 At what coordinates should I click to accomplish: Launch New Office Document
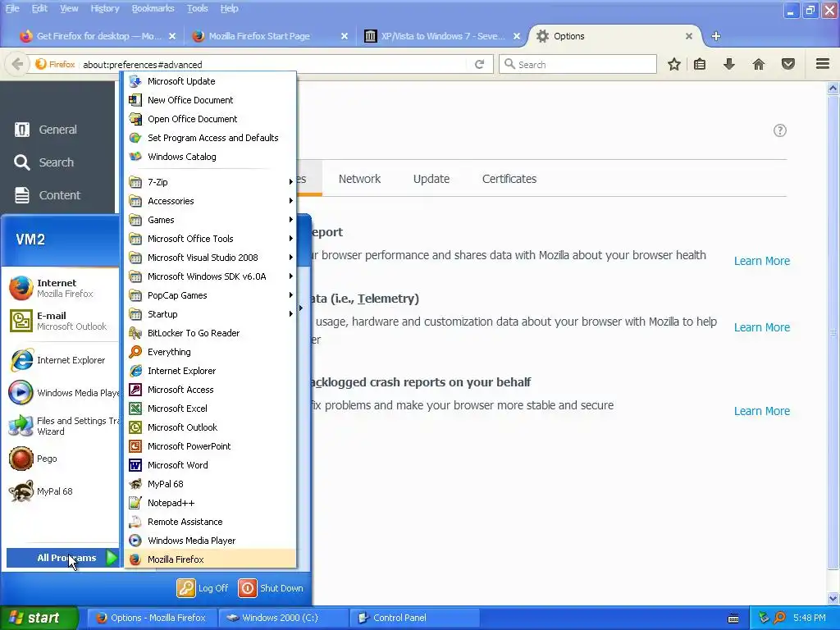pyautogui.click(x=210, y=99)
